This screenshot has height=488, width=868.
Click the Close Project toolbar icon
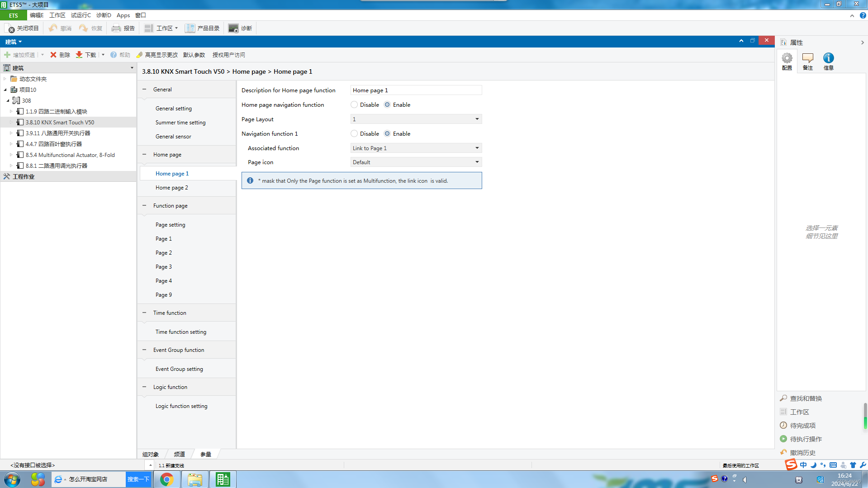click(x=10, y=28)
